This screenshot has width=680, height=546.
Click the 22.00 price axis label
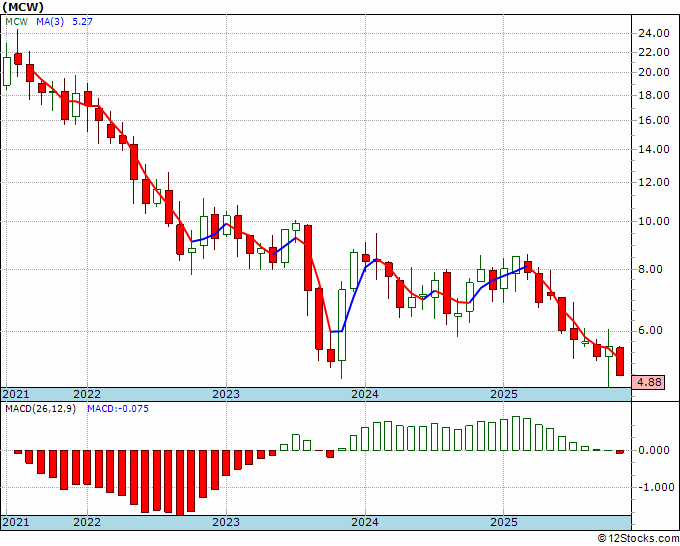654,52
